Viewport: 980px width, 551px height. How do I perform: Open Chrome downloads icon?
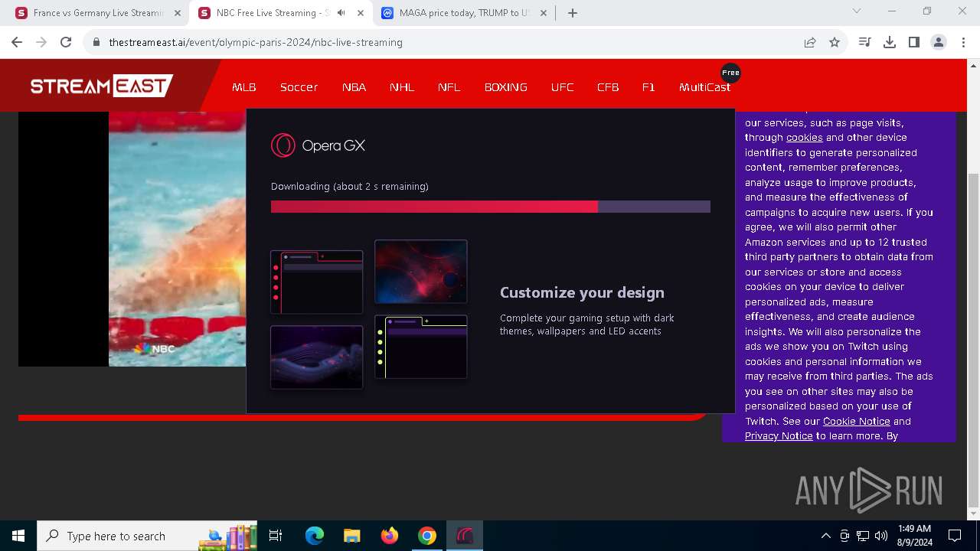[x=890, y=42]
